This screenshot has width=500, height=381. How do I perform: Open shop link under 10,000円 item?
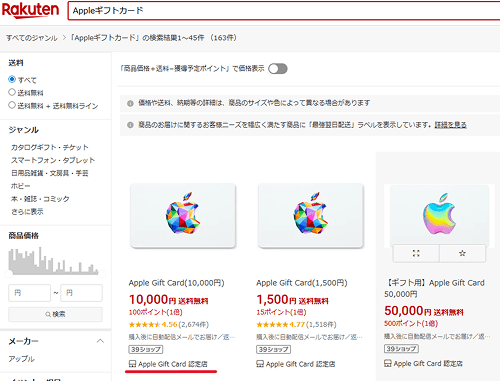click(x=168, y=364)
